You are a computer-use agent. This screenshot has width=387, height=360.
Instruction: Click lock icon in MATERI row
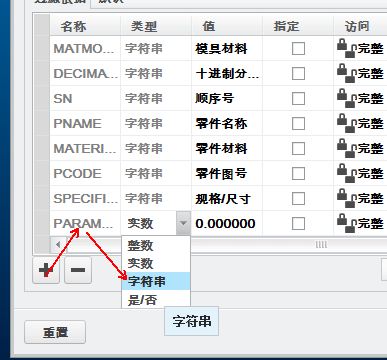point(347,148)
